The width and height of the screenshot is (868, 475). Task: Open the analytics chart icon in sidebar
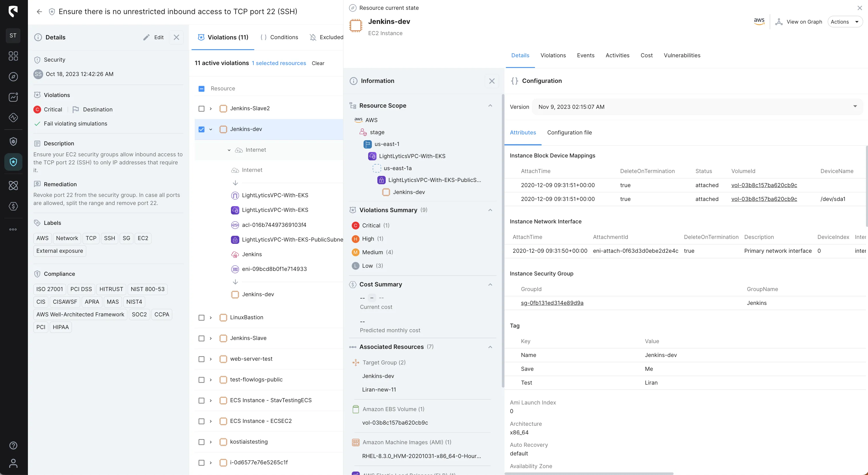(13, 97)
